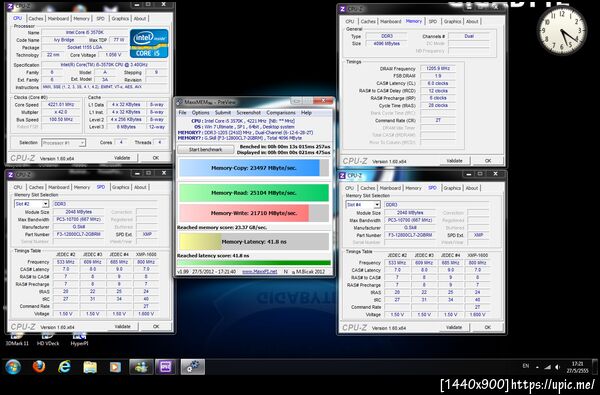
Task: Click the Size 4096 MBytes value
Action: pyautogui.click(x=386, y=44)
